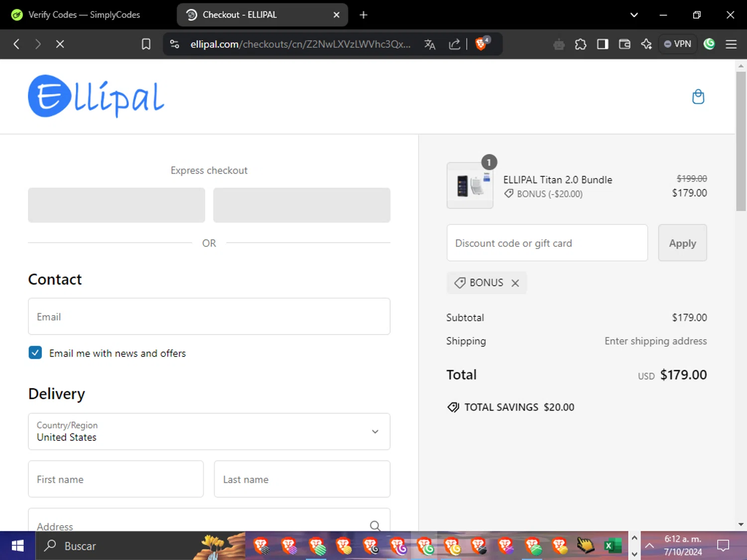The image size is (747, 560).
Task: Click the struck-through $199.00 price
Action: (692, 179)
